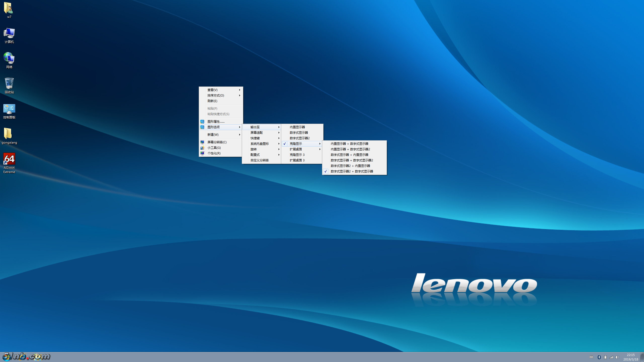Select 数字式显示器 + 内置显示器 clone option

pyautogui.click(x=349, y=155)
